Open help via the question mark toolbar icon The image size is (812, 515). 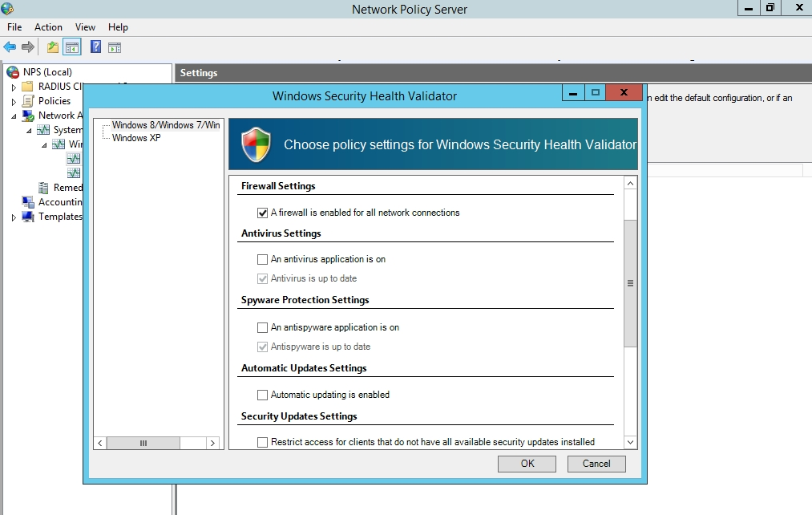96,47
